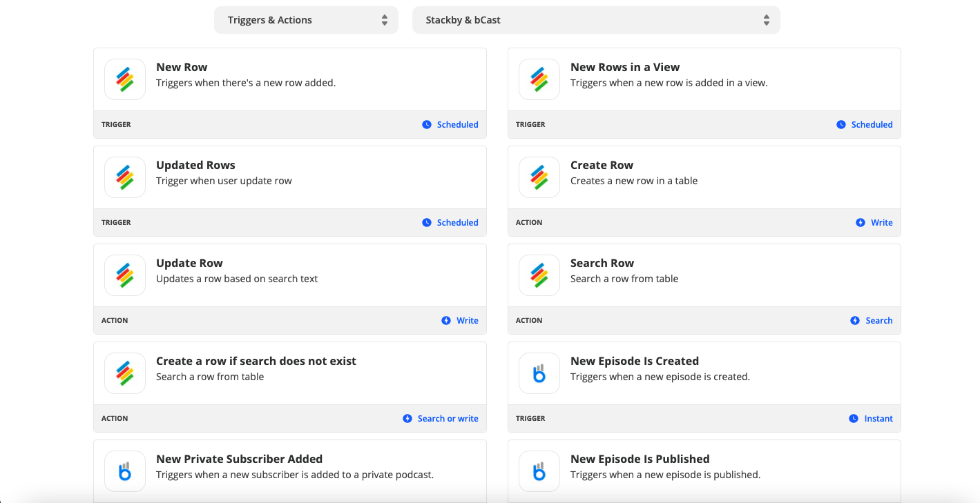Click the lightning icon beside Search or write
This screenshot has height=503, width=980.
click(407, 419)
